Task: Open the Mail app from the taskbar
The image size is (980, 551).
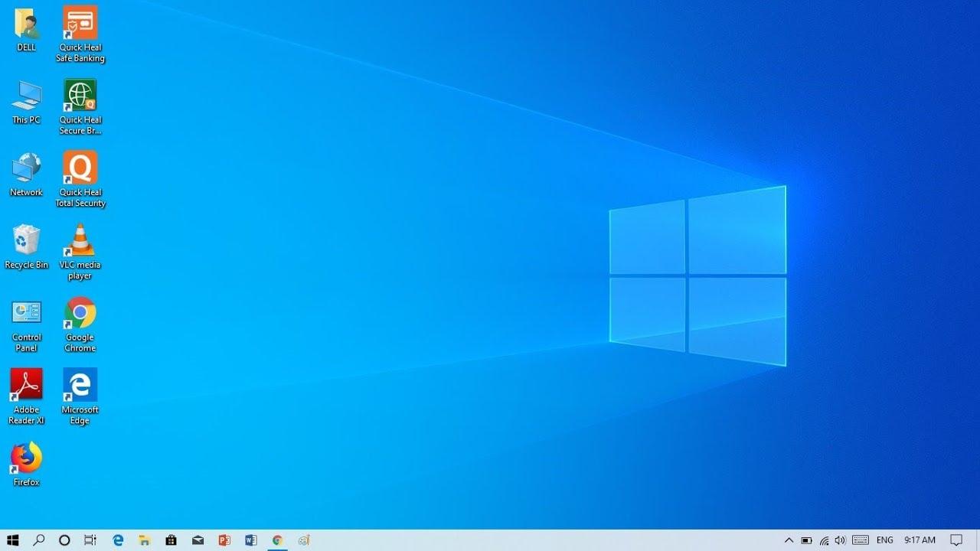Action: coord(198,540)
